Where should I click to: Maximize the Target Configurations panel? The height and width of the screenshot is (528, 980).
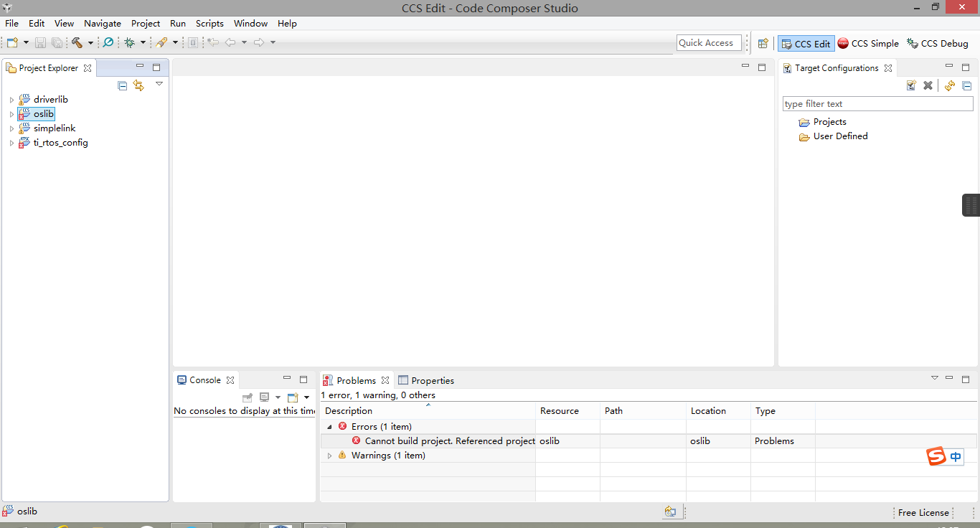pos(966,67)
